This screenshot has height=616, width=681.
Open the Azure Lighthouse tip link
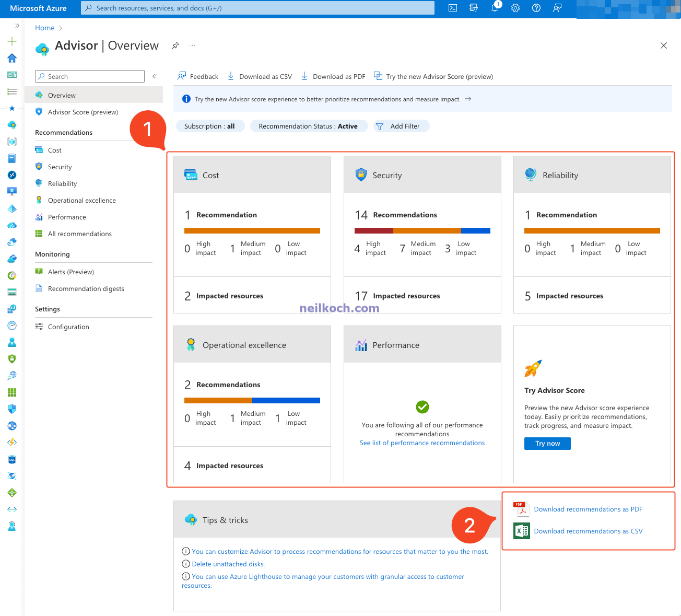(327, 577)
